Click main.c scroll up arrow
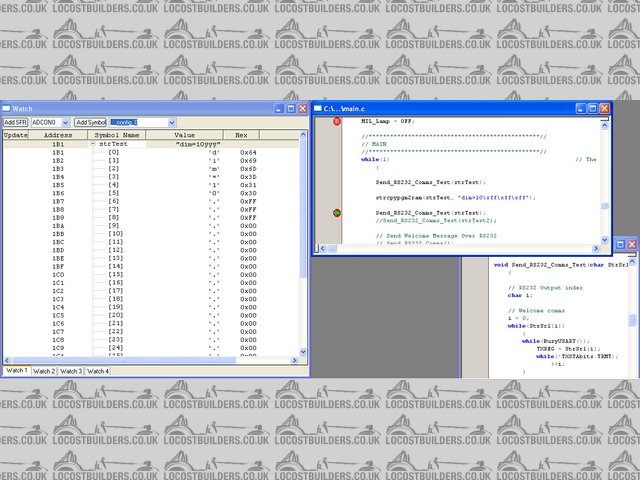This screenshot has height=480, width=640. [x=604, y=125]
